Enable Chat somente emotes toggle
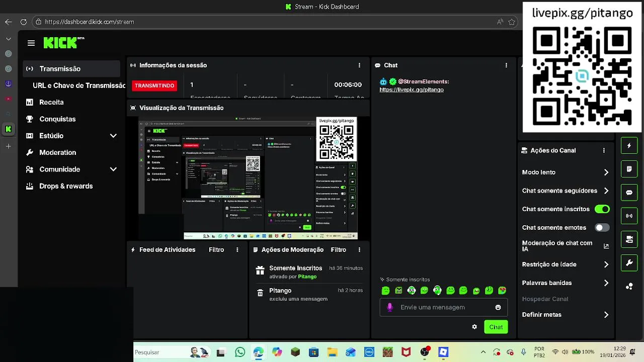This screenshot has height=362, width=644. pos(602,228)
